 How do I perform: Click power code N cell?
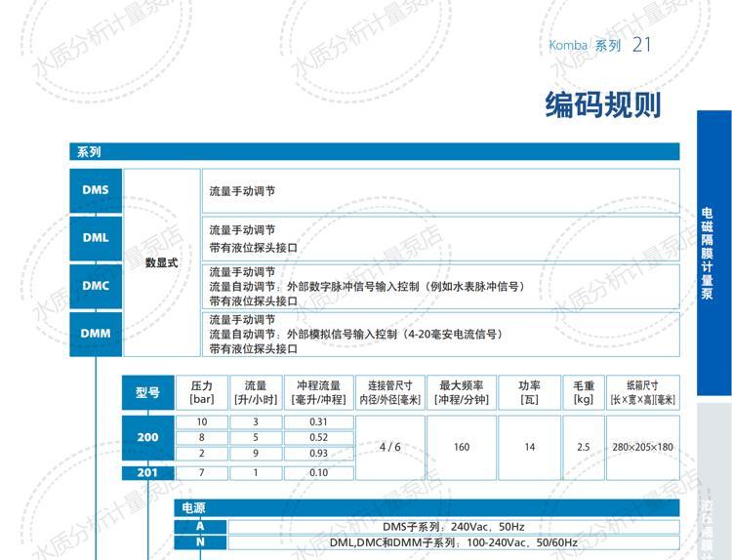[x=200, y=542]
